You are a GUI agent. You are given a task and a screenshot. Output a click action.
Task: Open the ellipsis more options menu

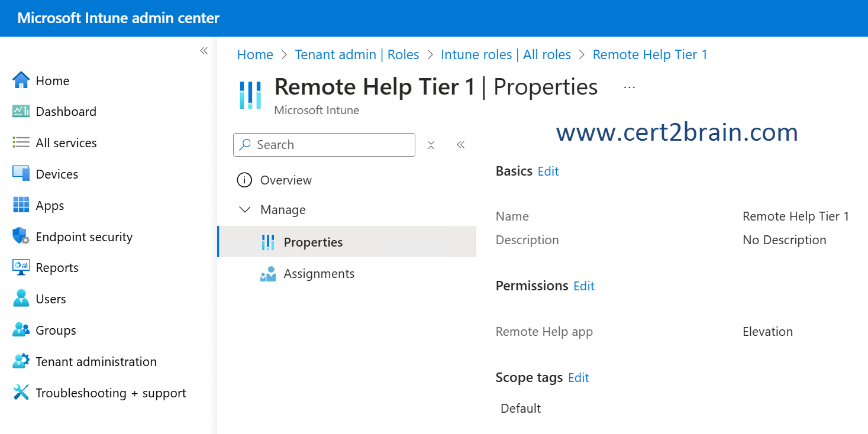[630, 88]
